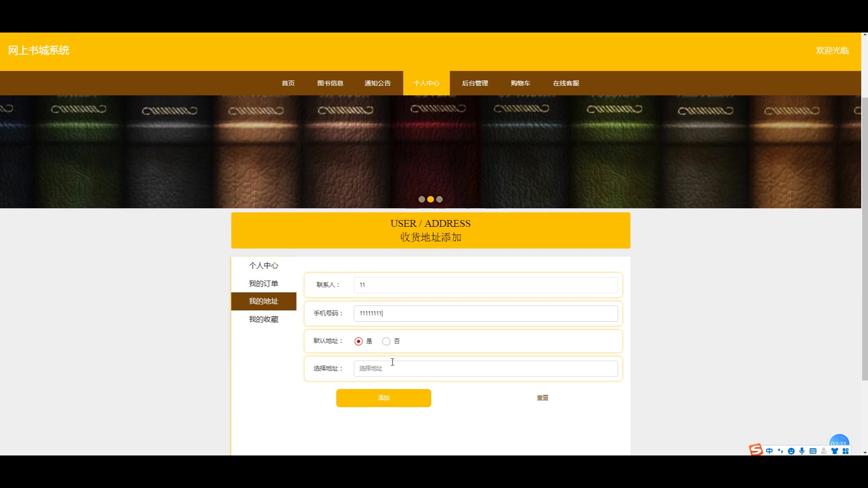868x488 pixels.
Task: Select the 否 default address radio button
Action: click(x=386, y=341)
